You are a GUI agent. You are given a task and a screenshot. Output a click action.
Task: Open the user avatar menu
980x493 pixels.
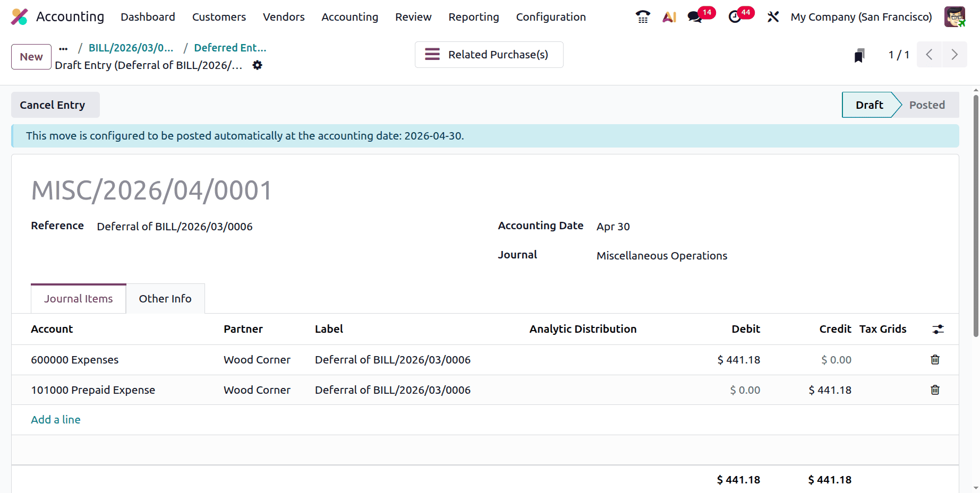tap(955, 17)
